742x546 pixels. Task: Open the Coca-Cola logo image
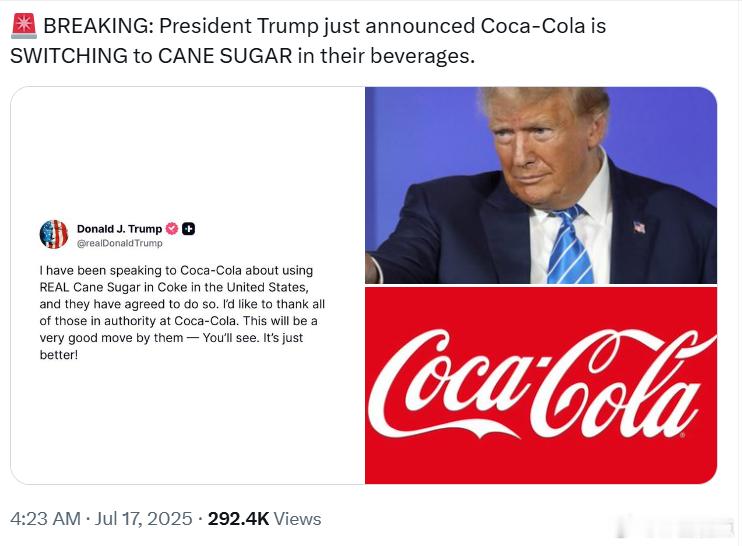541,385
